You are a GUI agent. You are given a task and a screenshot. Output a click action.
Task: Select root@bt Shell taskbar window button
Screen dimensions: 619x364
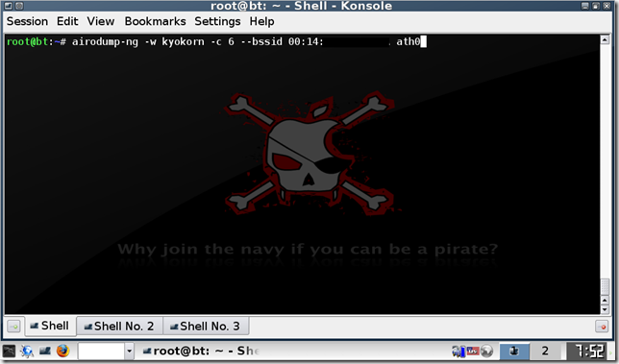coord(201,351)
